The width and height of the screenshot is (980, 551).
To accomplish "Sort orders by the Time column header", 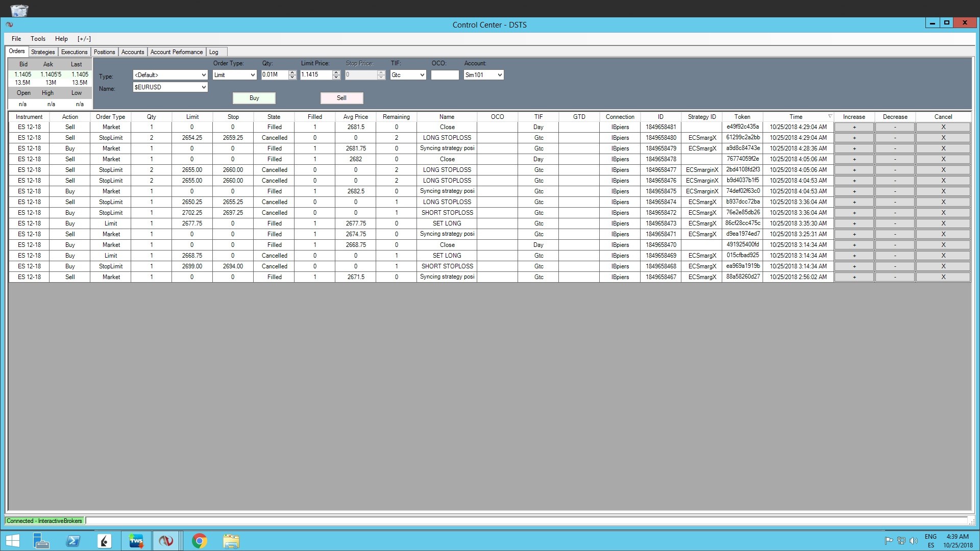I will tap(795, 117).
